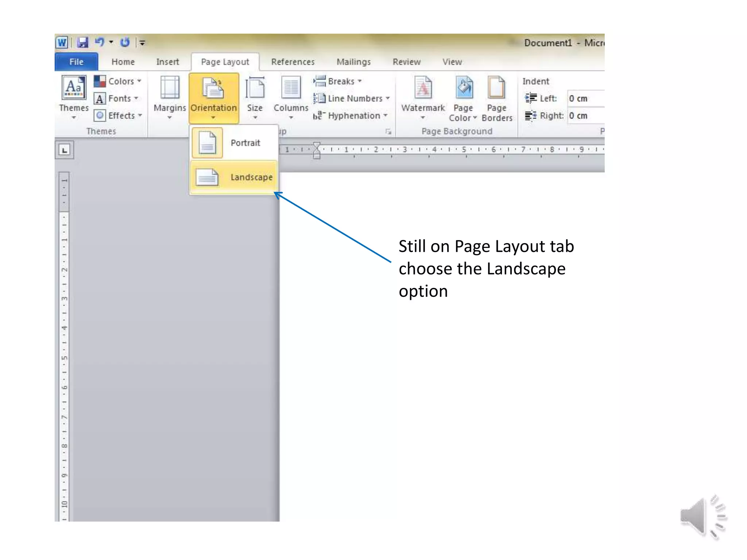Open the theme Colors dropdown
The image size is (747, 560).
117,81
